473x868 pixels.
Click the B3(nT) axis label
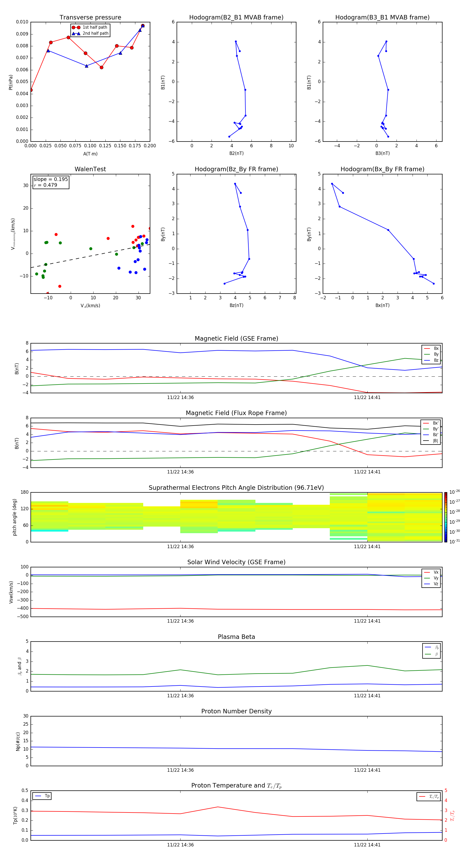pyautogui.click(x=382, y=153)
